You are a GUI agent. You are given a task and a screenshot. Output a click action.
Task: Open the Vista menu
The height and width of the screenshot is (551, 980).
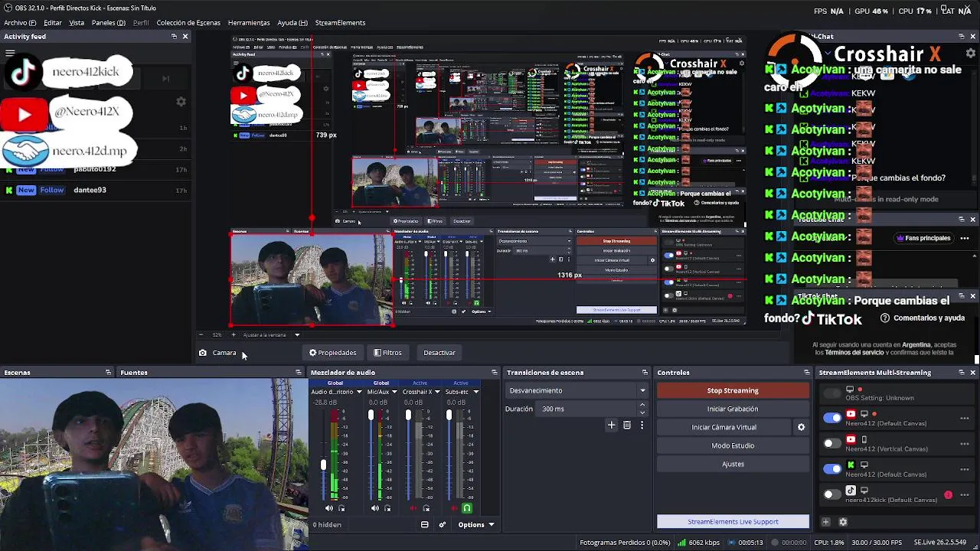click(x=77, y=23)
